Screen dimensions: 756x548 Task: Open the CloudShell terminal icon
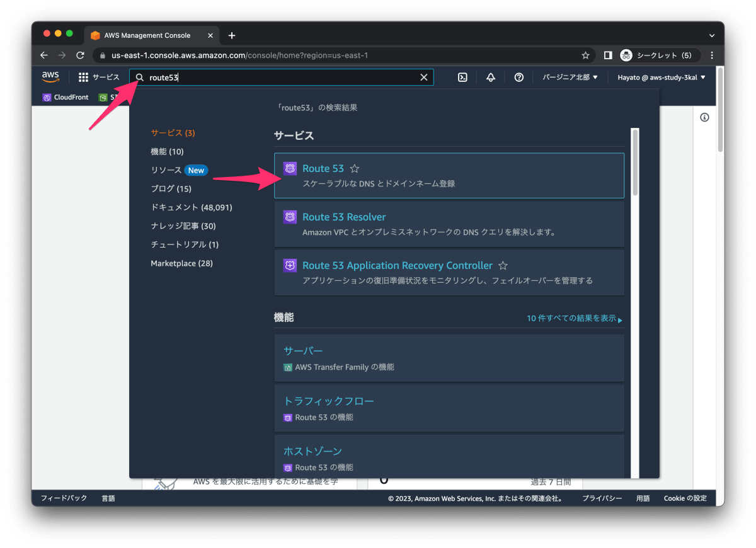pos(462,77)
